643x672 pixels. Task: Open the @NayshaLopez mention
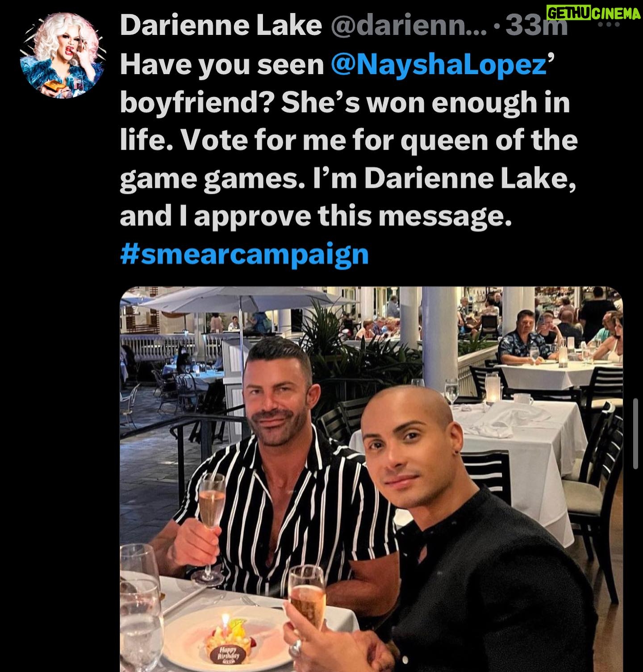[439, 66]
